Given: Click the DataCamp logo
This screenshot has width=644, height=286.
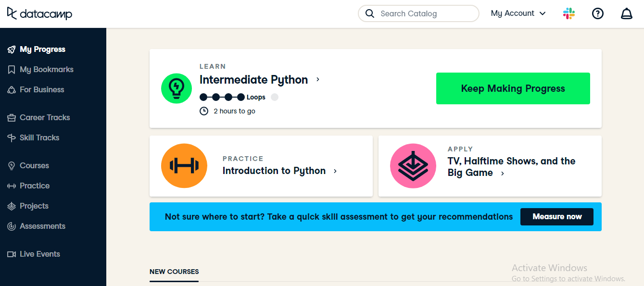Looking at the screenshot, I should pos(39,13).
